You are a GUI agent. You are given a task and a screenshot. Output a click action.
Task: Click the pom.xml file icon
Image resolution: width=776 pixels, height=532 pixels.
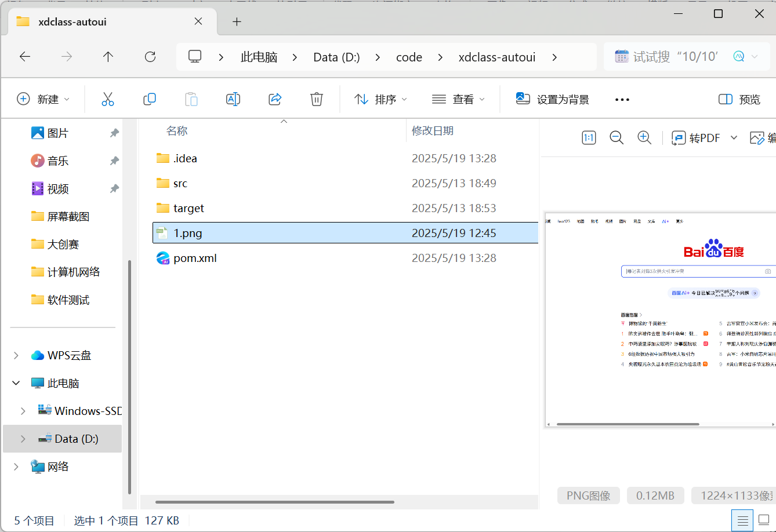[163, 258]
